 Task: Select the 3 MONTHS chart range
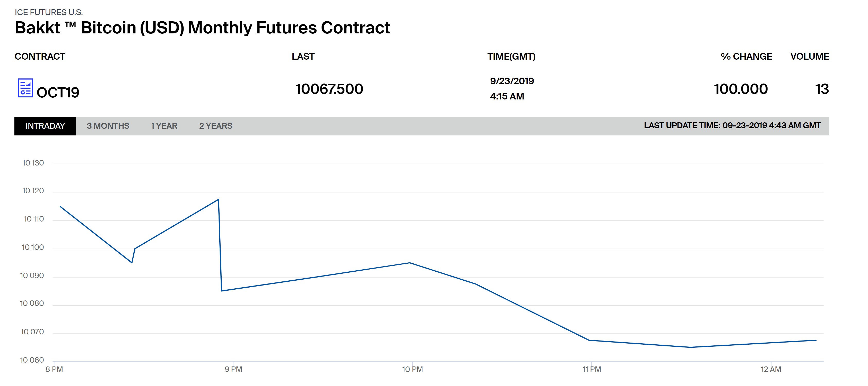click(x=108, y=126)
